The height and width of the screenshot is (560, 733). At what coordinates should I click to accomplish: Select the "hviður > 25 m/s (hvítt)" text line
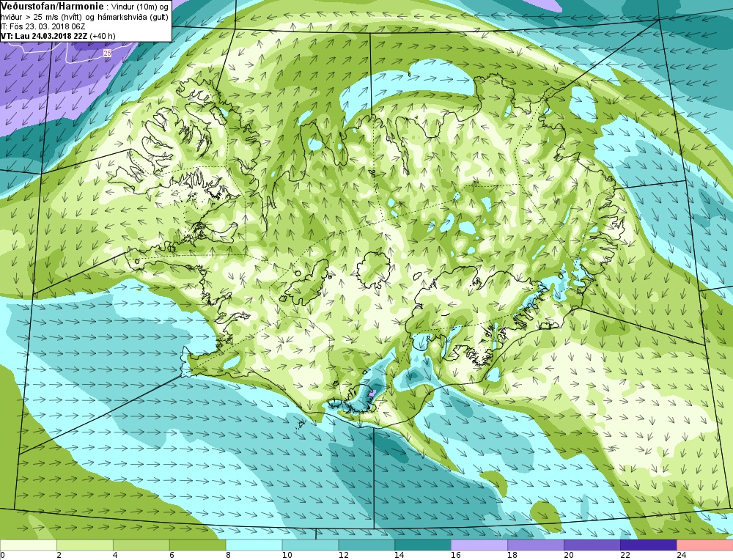[x=42, y=16]
